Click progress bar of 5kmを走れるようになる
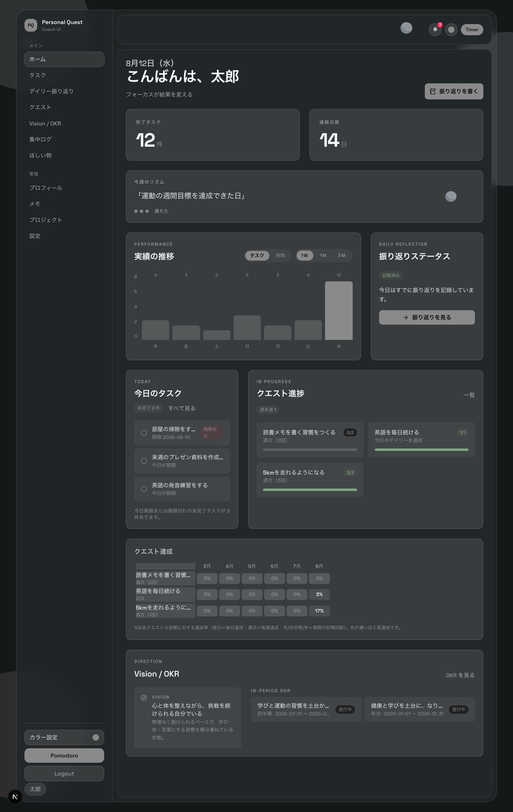Viewport: 513px width, 812px height. click(x=310, y=490)
